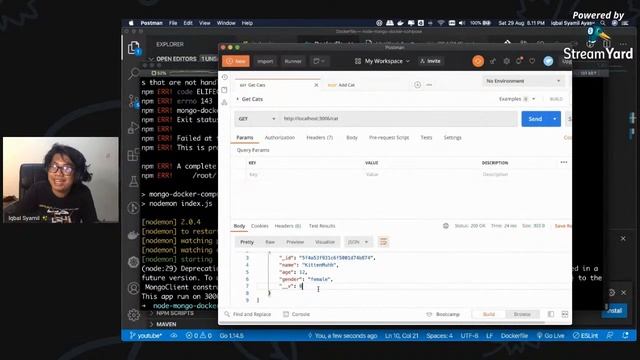The height and width of the screenshot is (360, 640).
Task: Open the GET method dropdown
Action: [x=257, y=119]
